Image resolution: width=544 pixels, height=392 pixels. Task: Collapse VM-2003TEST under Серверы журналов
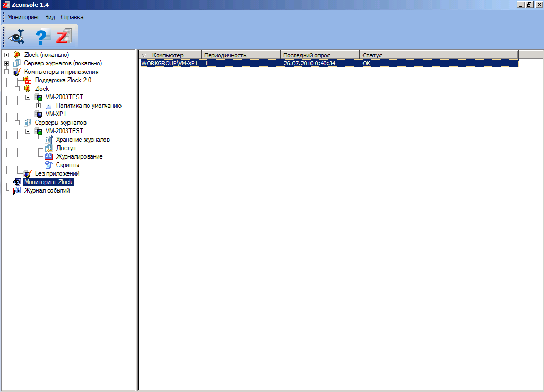[28, 131]
